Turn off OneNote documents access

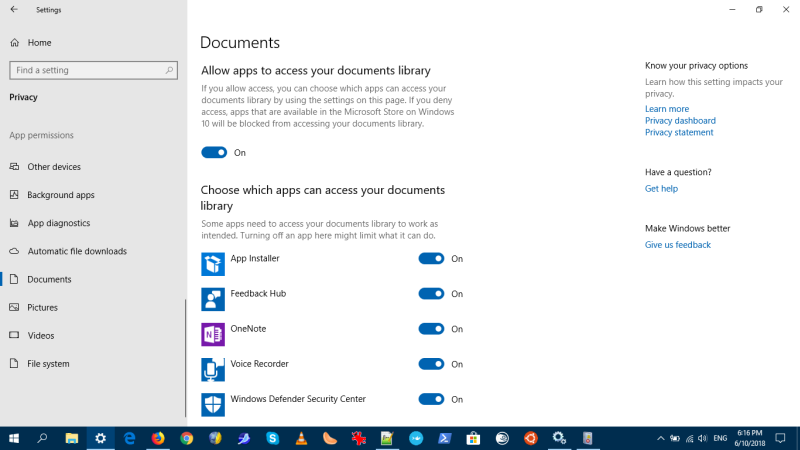tap(431, 329)
